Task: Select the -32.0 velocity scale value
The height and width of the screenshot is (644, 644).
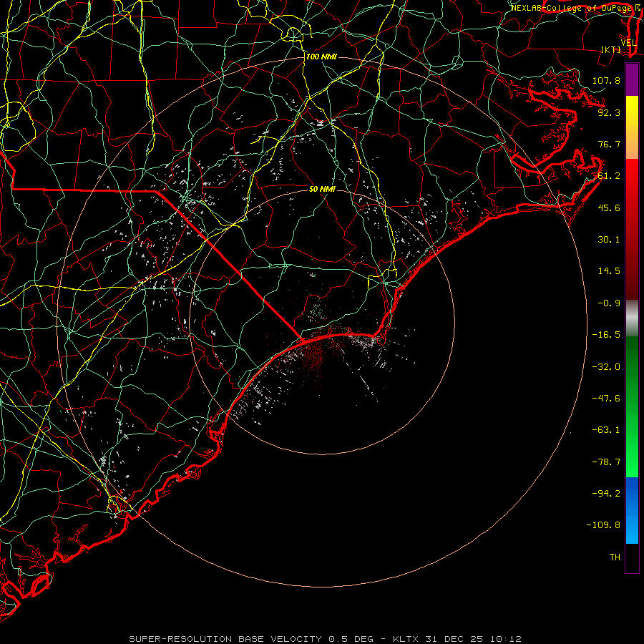Action: click(x=606, y=367)
